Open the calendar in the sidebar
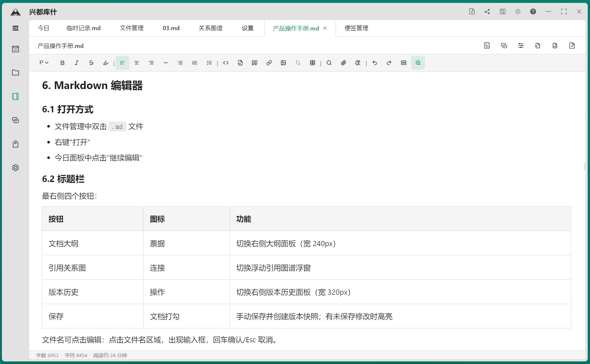The image size is (590, 364). tap(15, 49)
